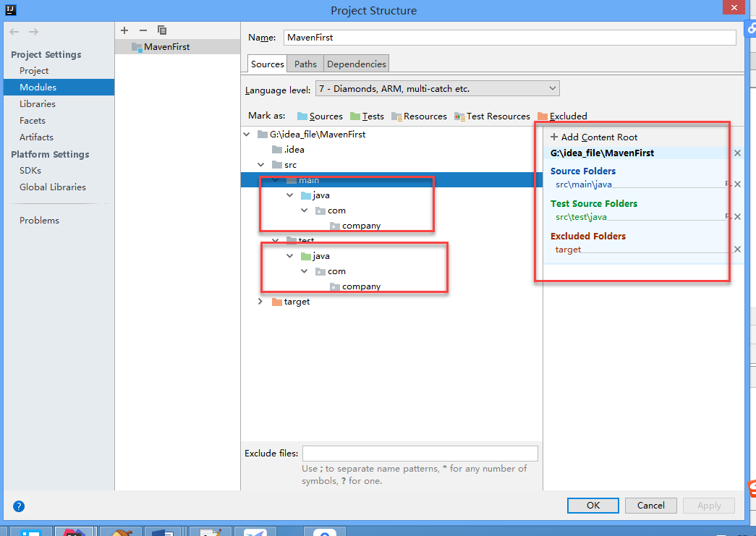756x536 pixels.
Task: Open Global Libraries settings
Action: pyautogui.click(x=53, y=187)
